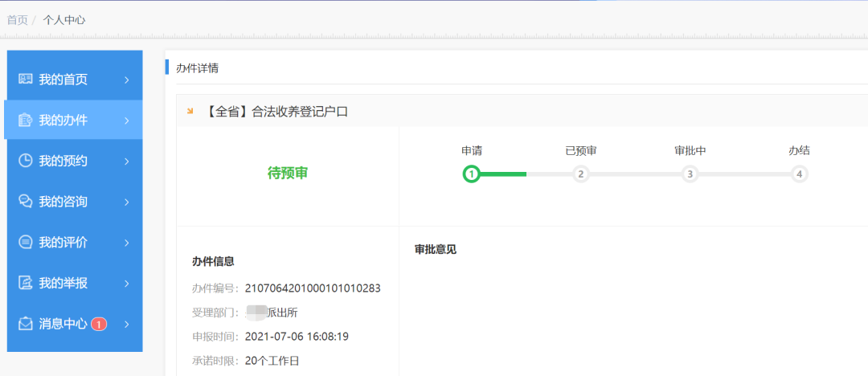Click the 我的评价 comment icon
868x376 pixels.
(26, 243)
